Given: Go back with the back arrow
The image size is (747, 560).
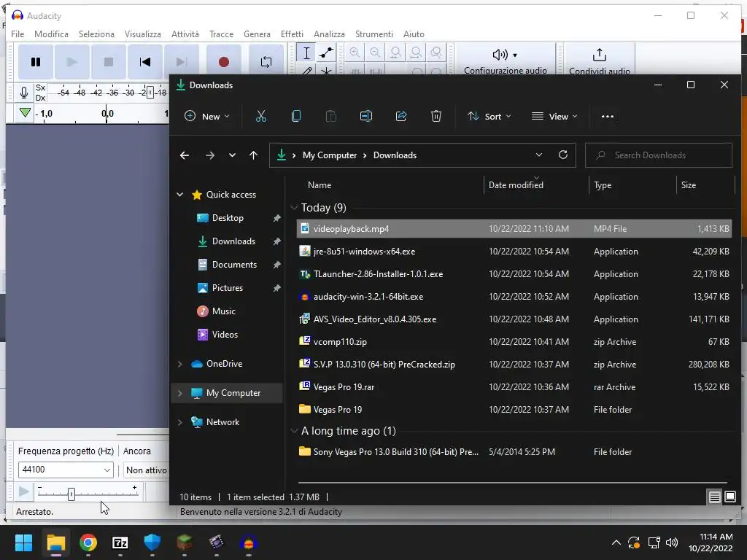Looking at the screenshot, I should click(x=185, y=155).
